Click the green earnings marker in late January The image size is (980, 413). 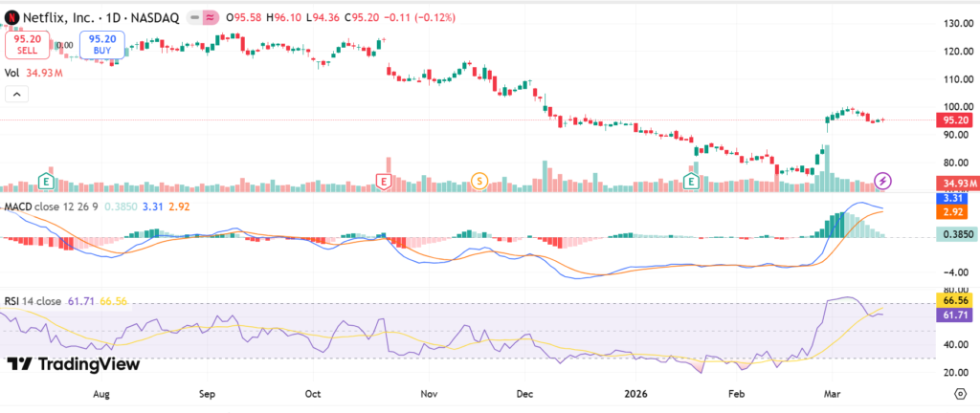tap(691, 180)
